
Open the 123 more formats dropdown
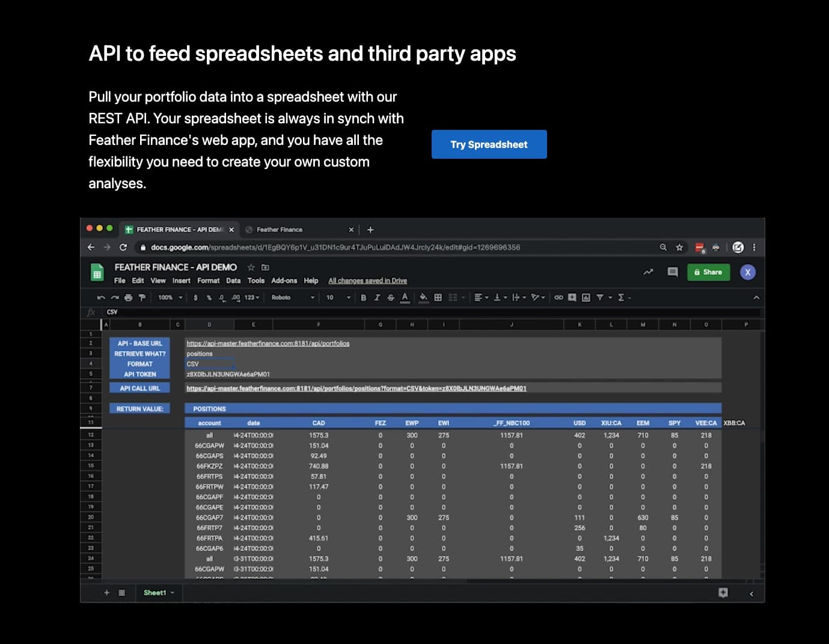252,298
